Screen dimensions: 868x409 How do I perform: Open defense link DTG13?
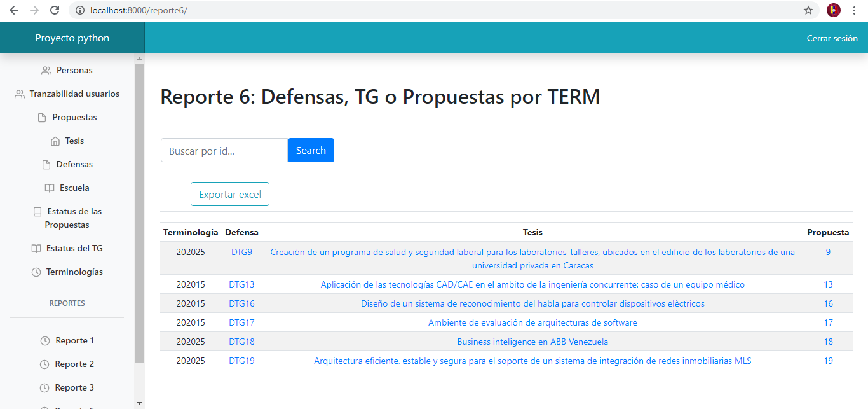[x=241, y=284]
